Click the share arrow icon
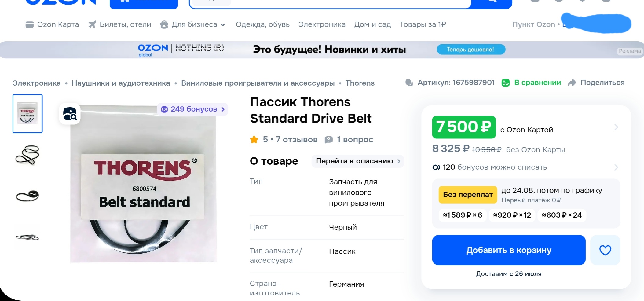 [x=572, y=83]
